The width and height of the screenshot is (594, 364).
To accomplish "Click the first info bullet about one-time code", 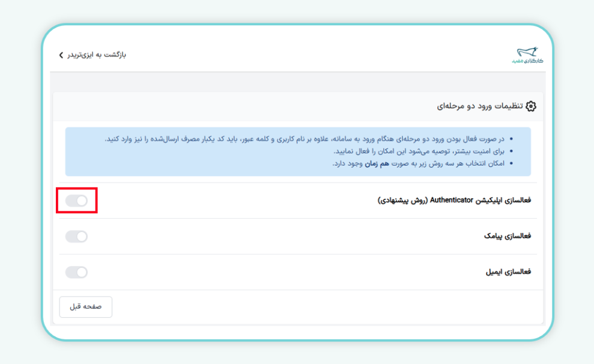I will tap(306, 139).
